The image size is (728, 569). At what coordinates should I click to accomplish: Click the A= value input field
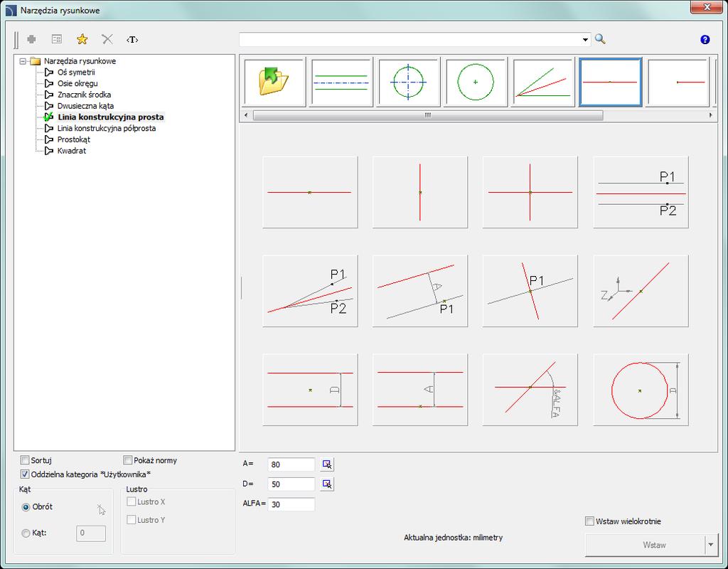(x=291, y=464)
